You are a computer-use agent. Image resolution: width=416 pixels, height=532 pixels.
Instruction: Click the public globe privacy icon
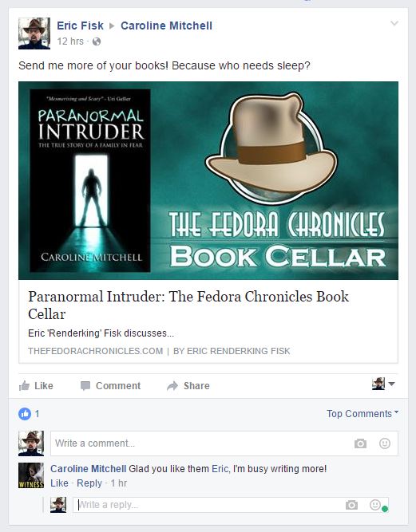97,41
